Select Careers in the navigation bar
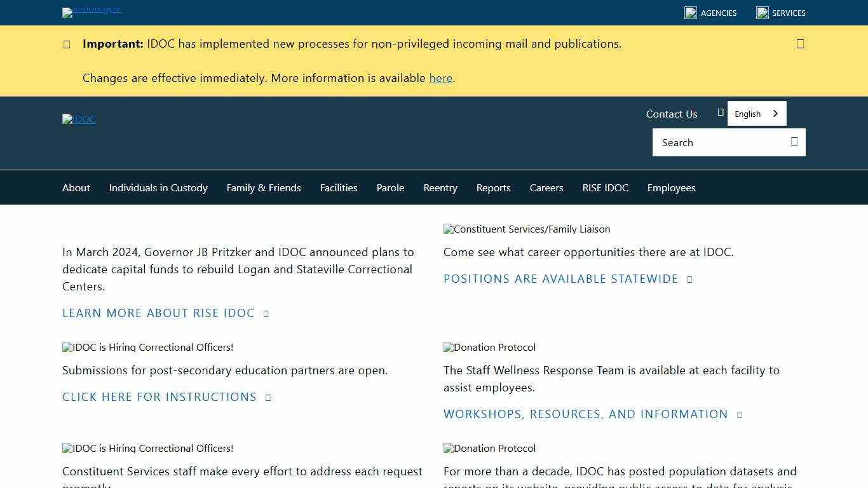 coord(546,188)
